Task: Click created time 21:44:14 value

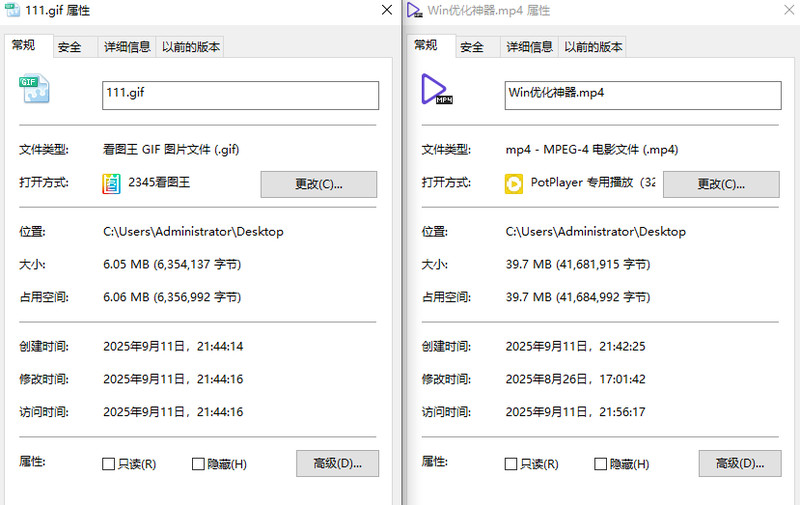Action: tap(173, 346)
